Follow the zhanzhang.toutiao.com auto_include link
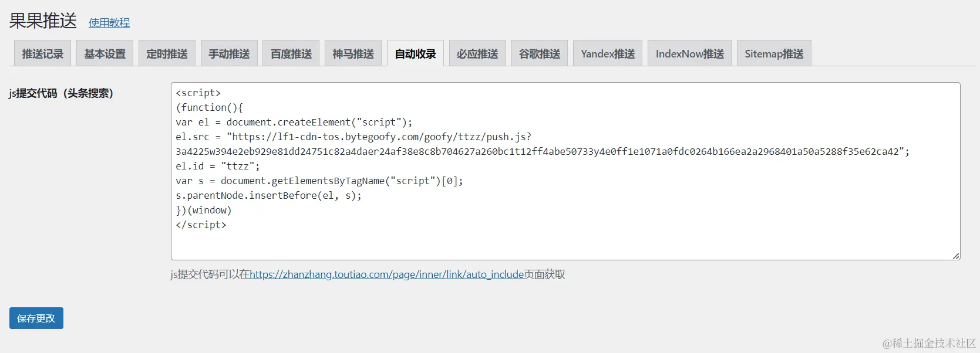 coord(386,274)
